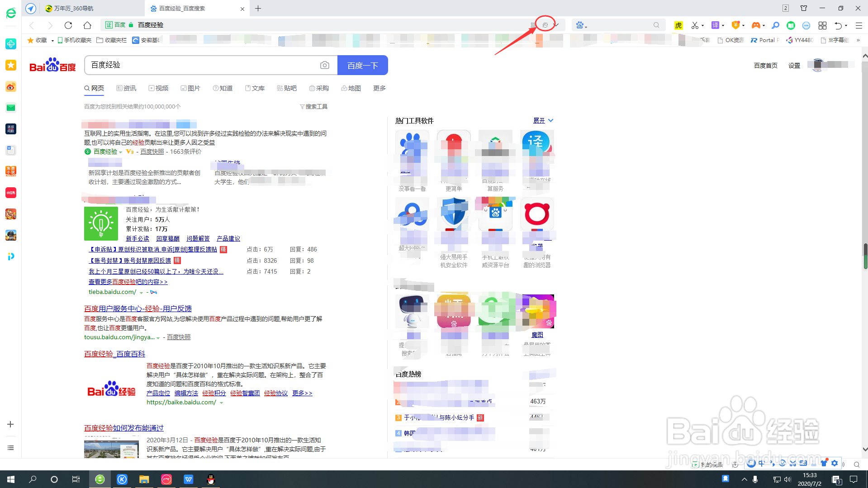Open the green reading mode icon
The image size is (868, 488).
[791, 25]
